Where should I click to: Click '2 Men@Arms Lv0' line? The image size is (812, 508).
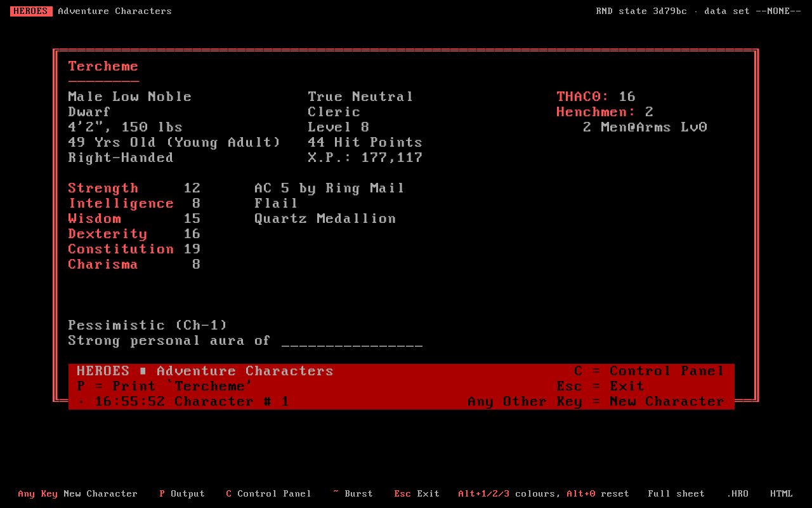[645, 127]
